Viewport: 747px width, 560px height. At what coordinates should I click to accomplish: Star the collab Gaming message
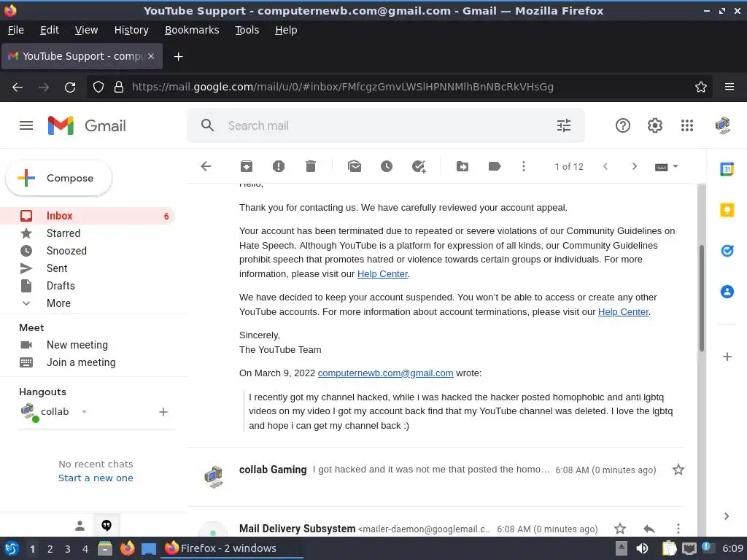[678, 470]
